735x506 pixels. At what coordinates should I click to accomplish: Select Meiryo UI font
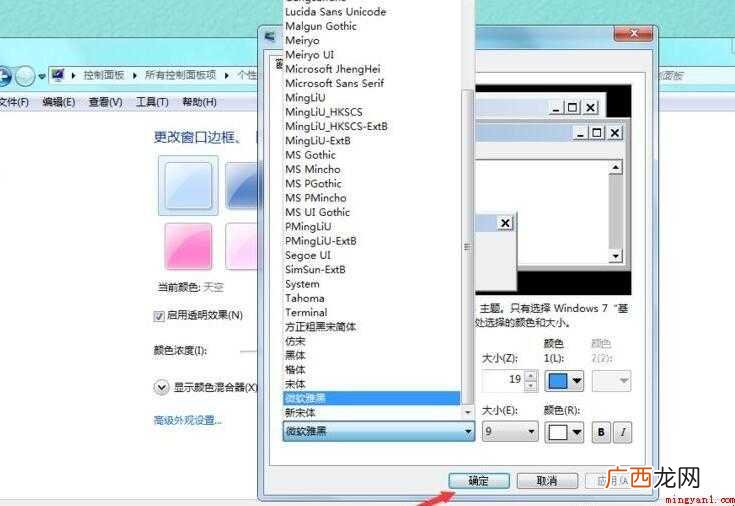pyautogui.click(x=310, y=55)
